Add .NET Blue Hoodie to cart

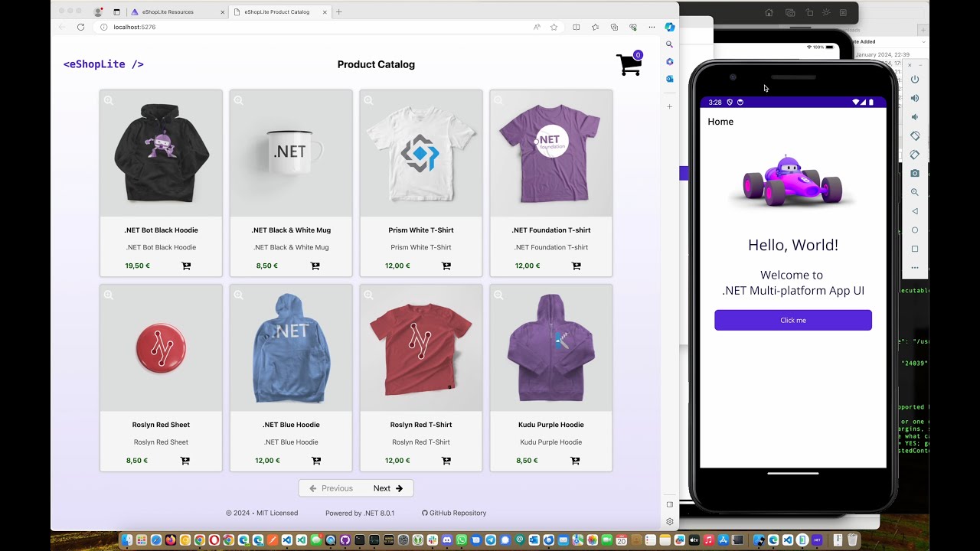pos(316,461)
